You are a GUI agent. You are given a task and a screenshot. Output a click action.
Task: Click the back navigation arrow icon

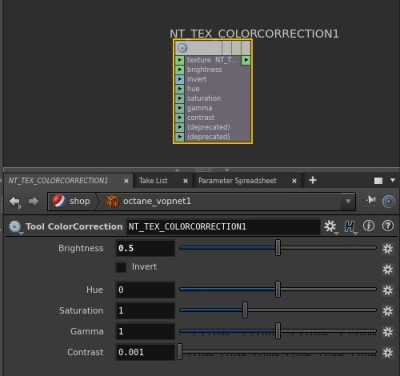coord(15,201)
